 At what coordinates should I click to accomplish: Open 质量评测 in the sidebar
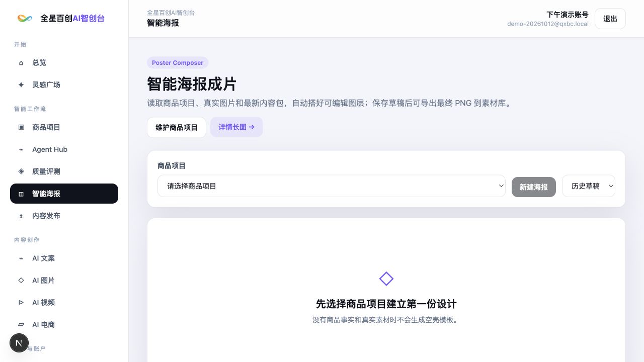click(x=64, y=171)
